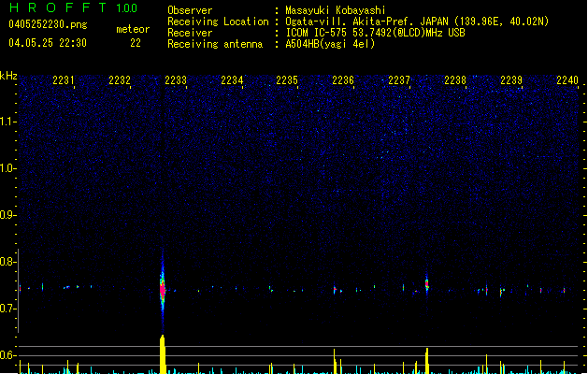Click the 2237 time marker
This screenshot has height=374, width=588.
tap(399, 80)
